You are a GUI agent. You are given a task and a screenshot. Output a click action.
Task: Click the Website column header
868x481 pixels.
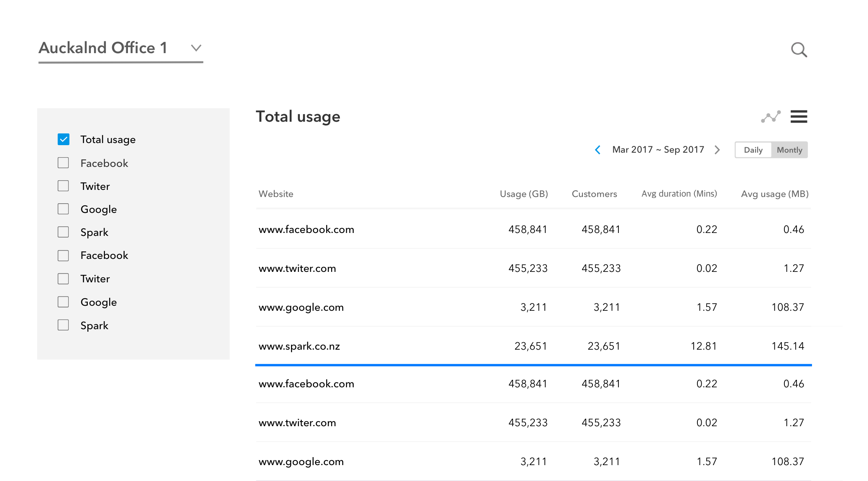276,194
